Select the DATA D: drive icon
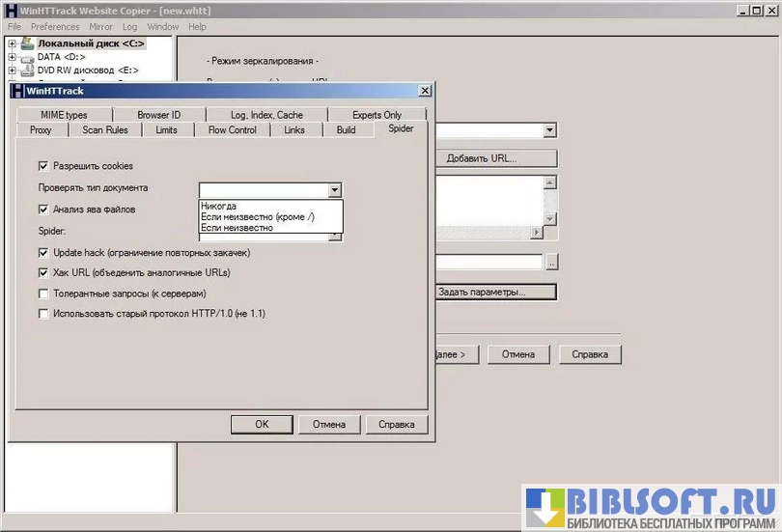This screenshot has height=532, width=782. click(x=28, y=57)
